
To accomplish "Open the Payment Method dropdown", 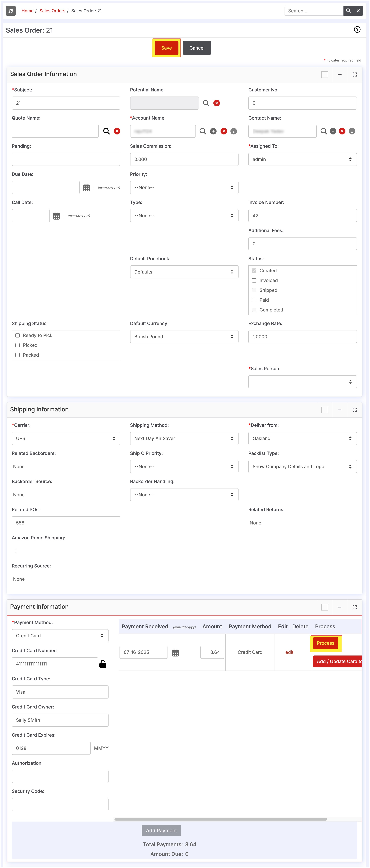I will 60,636.
